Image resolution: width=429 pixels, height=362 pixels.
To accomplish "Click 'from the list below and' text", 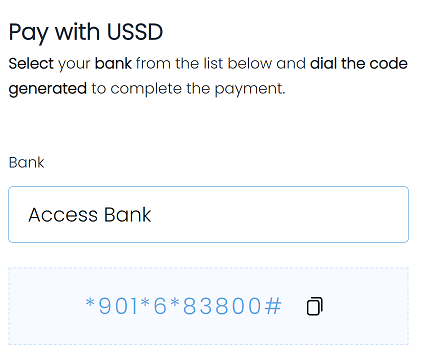I will coord(221,63).
